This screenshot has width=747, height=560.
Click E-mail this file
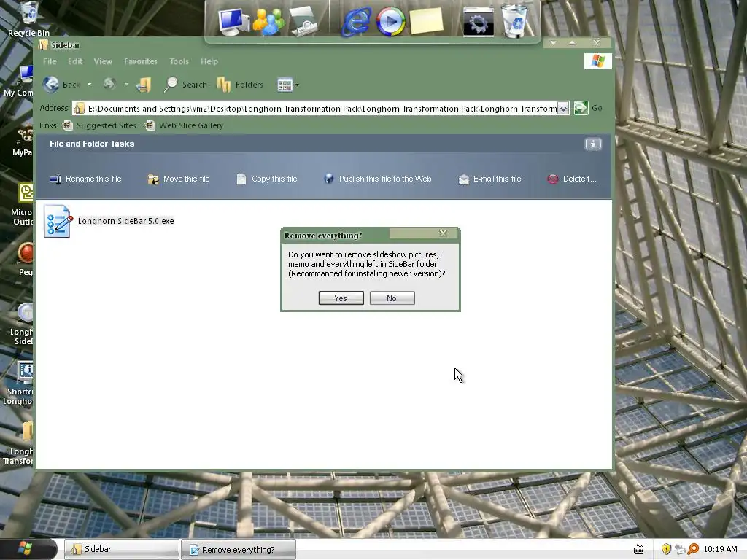point(489,179)
